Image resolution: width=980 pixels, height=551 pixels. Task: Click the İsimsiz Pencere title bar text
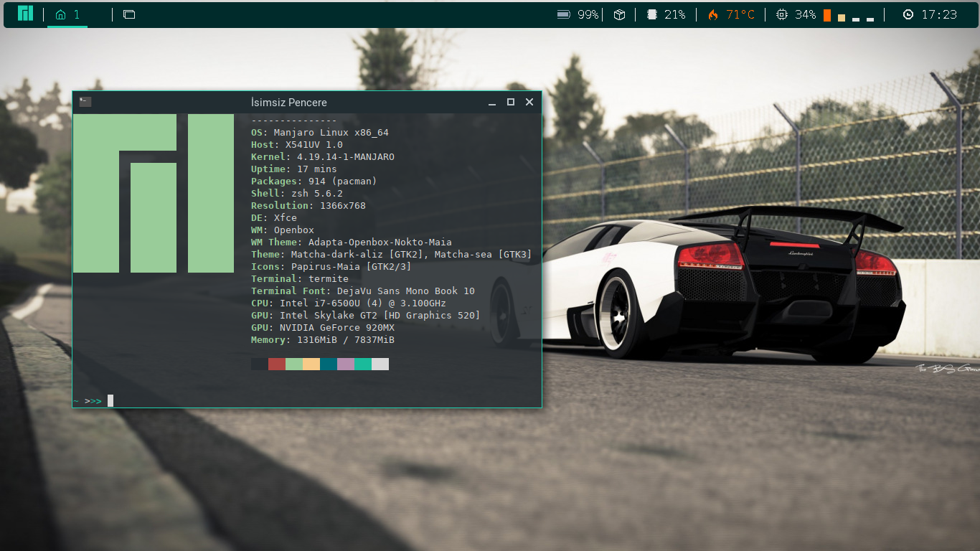[289, 103]
